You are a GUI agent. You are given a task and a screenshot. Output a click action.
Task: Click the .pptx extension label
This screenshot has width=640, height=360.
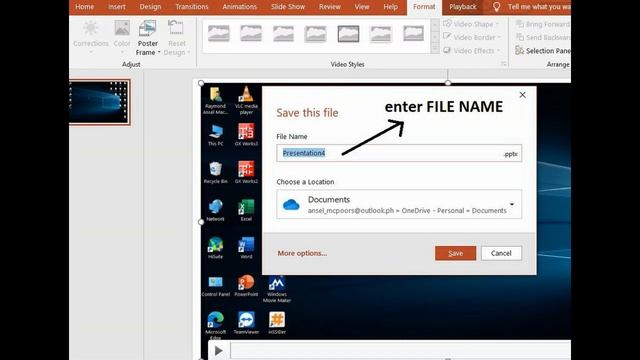point(511,154)
